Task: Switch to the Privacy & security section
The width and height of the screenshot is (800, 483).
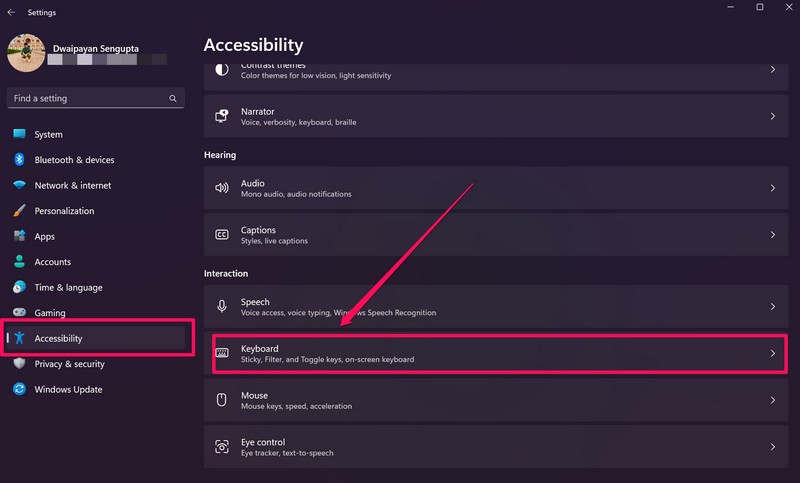Action: click(69, 364)
